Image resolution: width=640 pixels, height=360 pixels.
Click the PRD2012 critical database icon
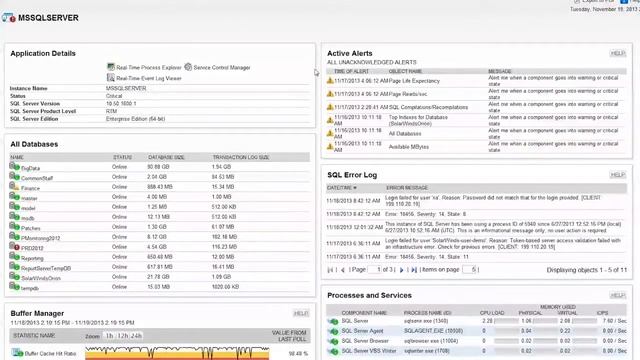(x=14, y=247)
